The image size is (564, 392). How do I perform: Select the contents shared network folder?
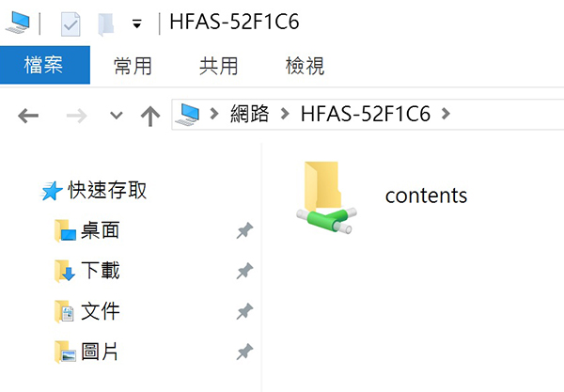point(382,197)
